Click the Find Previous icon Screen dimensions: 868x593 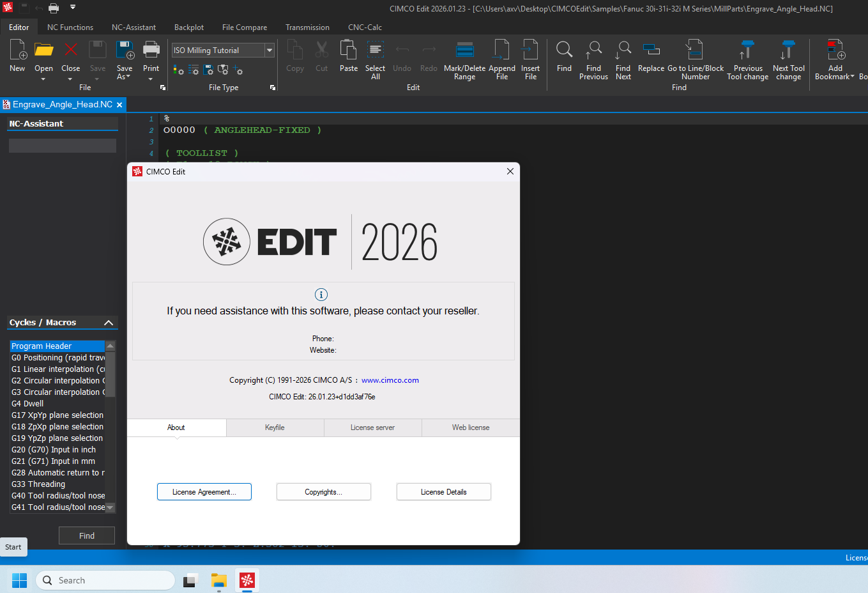[593, 50]
